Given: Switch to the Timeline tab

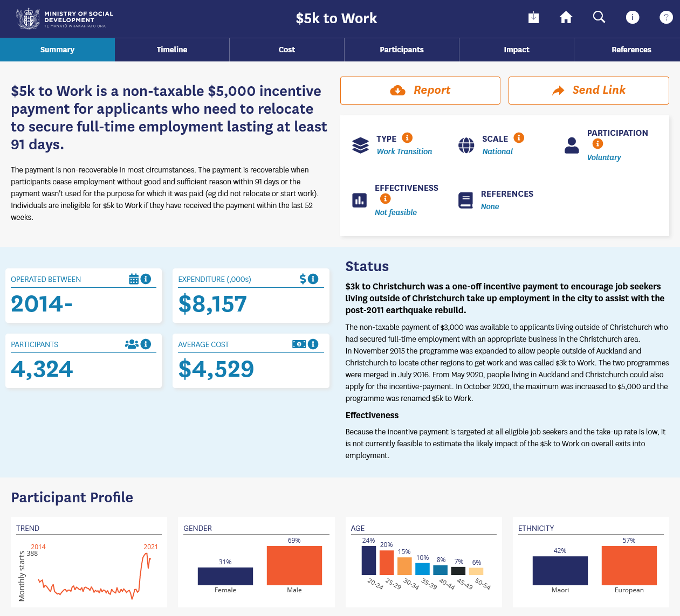Looking at the screenshot, I should pyautogui.click(x=172, y=50).
